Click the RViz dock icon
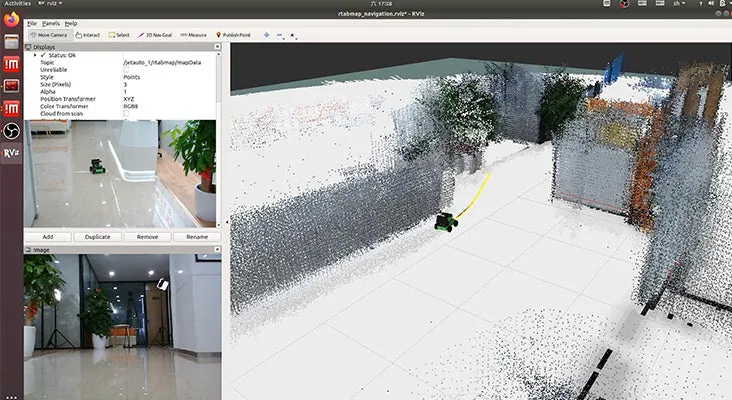The height and width of the screenshot is (400, 732). click(x=11, y=153)
